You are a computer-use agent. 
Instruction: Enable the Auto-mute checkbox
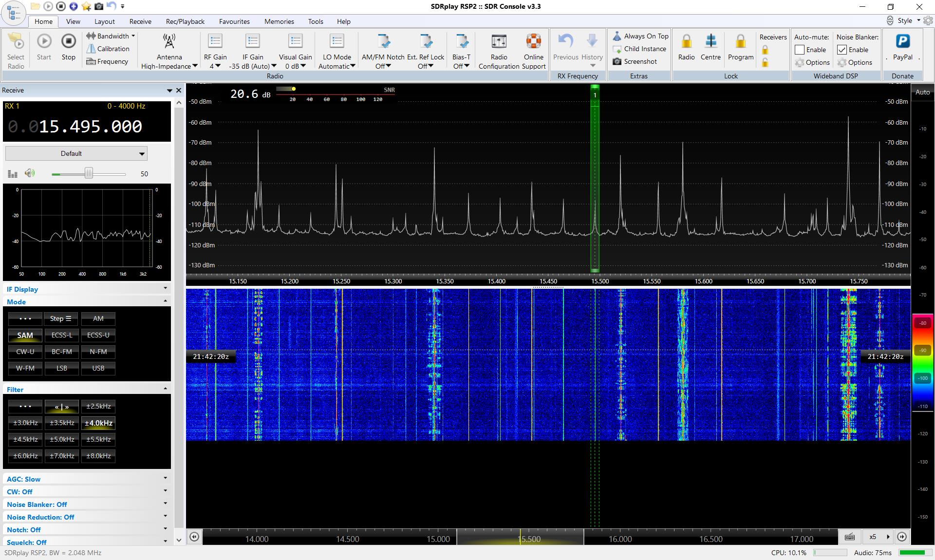(800, 50)
